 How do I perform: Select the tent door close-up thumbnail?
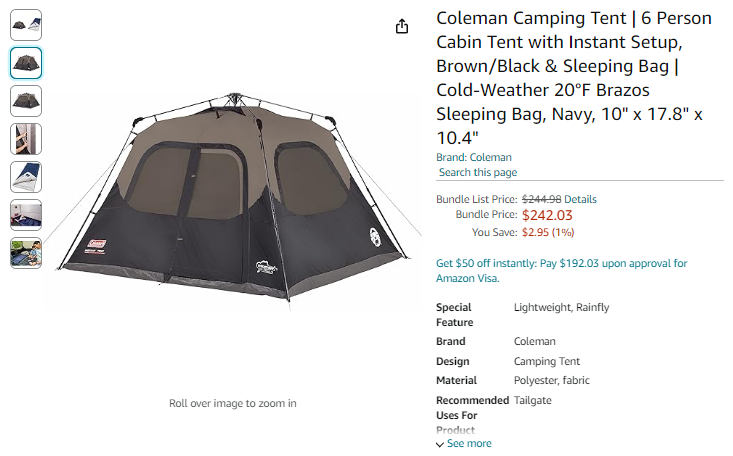(x=26, y=139)
